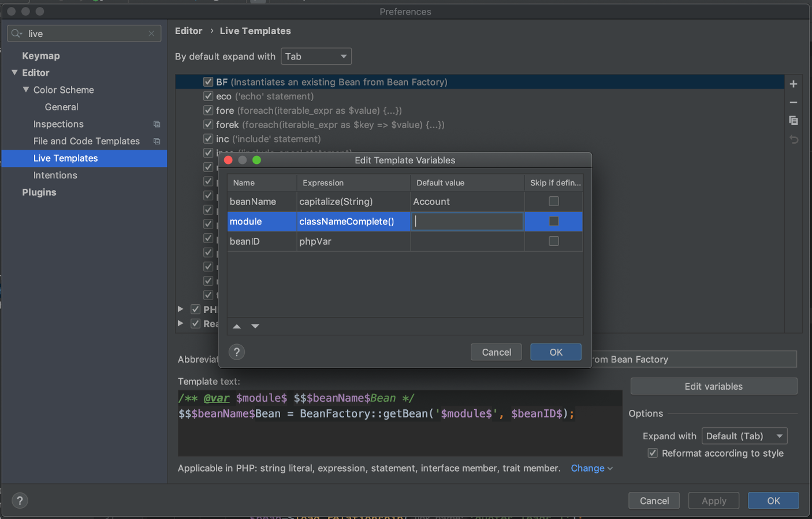Remove the selected live template

(794, 102)
